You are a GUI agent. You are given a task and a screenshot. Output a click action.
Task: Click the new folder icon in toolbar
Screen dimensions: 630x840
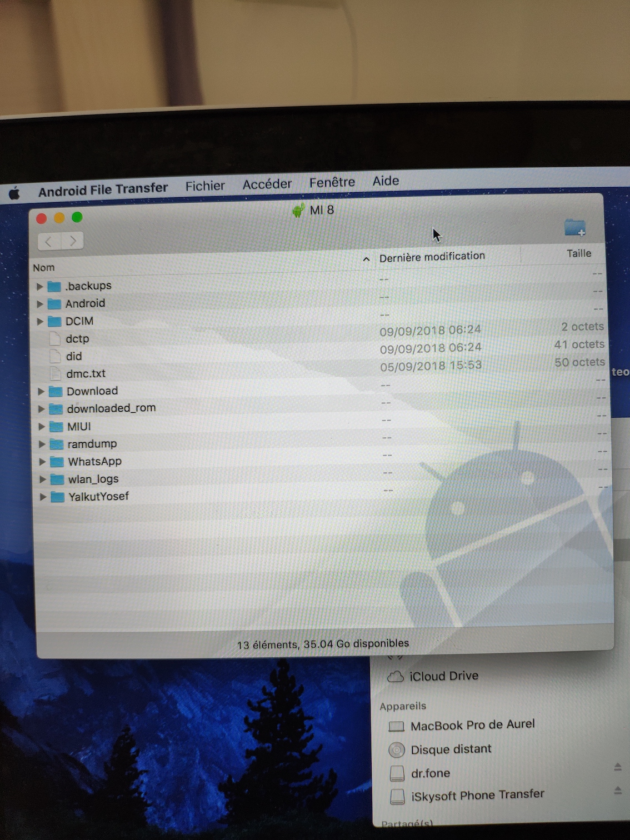(575, 227)
